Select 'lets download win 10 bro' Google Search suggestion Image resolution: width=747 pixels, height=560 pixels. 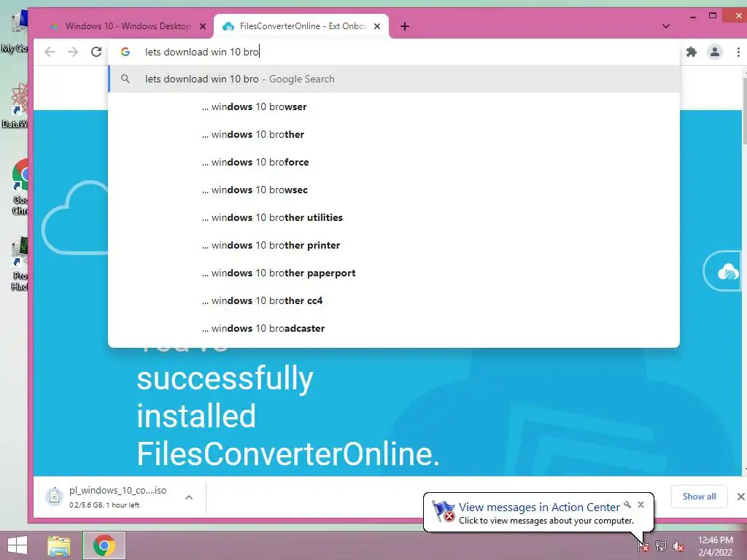(x=394, y=79)
